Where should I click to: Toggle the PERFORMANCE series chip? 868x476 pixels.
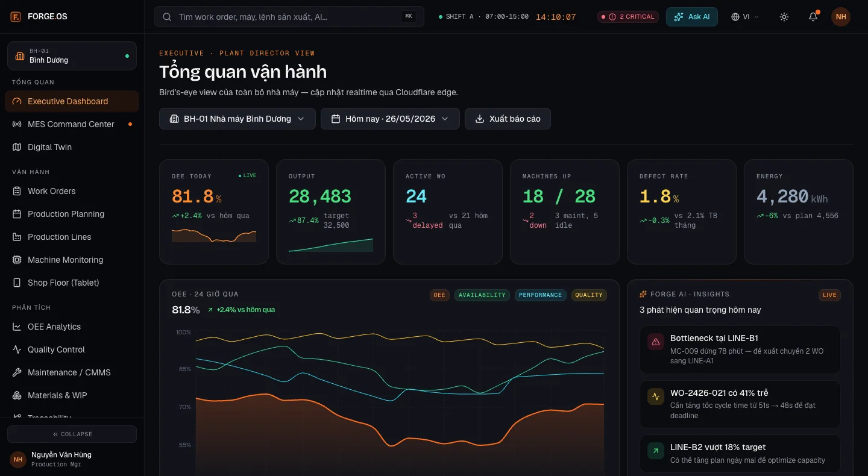coord(541,295)
